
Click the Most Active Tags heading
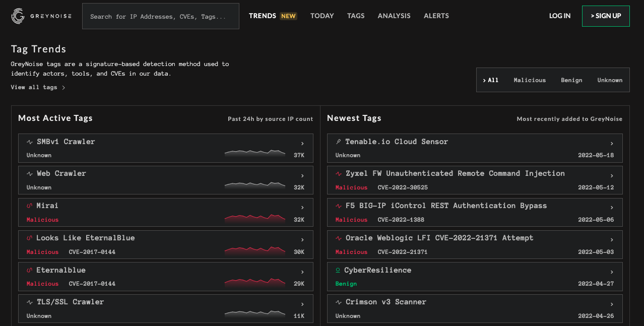coord(55,118)
